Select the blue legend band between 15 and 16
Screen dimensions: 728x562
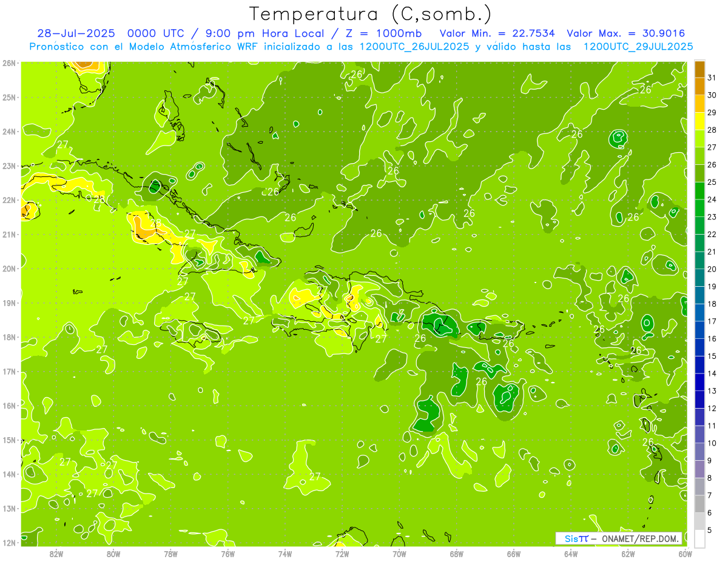click(699, 348)
